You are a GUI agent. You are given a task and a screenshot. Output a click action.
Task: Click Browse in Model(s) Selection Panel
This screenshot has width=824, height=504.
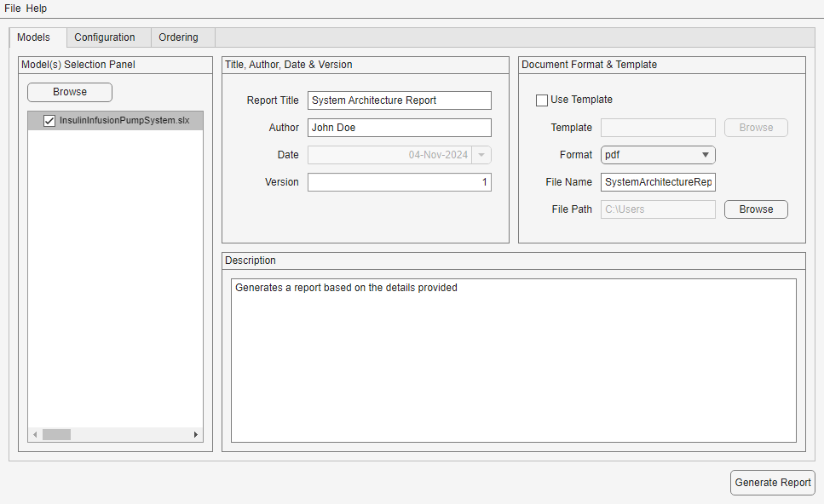click(69, 92)
